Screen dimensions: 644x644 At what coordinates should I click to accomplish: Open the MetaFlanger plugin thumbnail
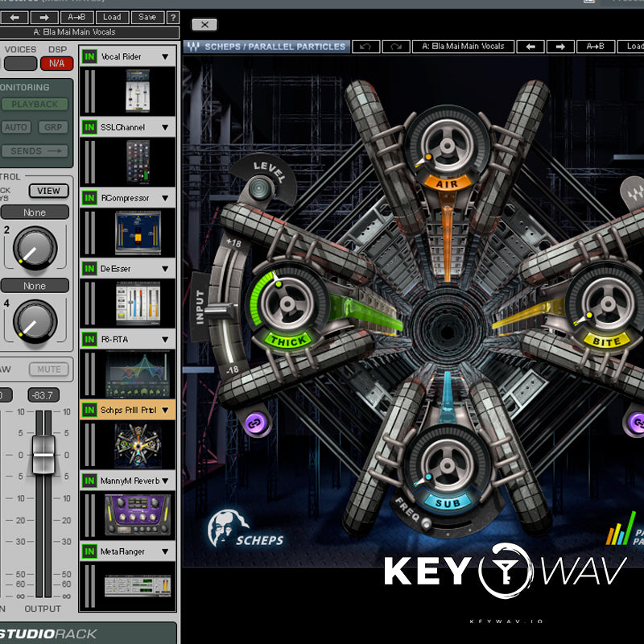coord(138,586)
